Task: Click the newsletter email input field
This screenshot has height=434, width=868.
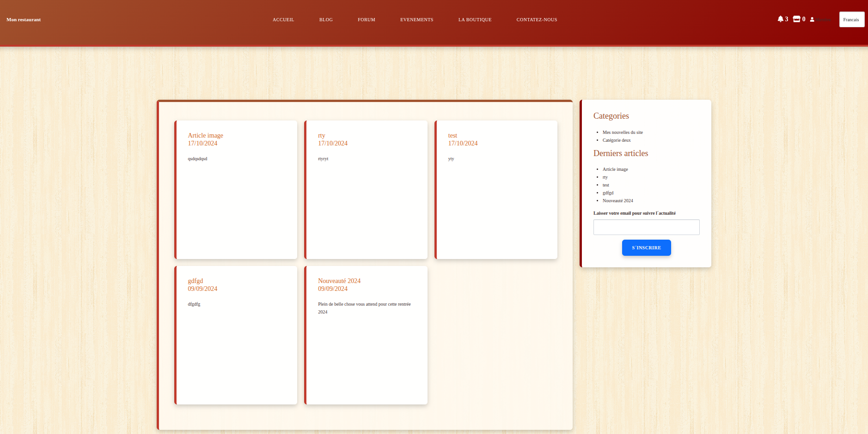Action: (x=646, y=227)
